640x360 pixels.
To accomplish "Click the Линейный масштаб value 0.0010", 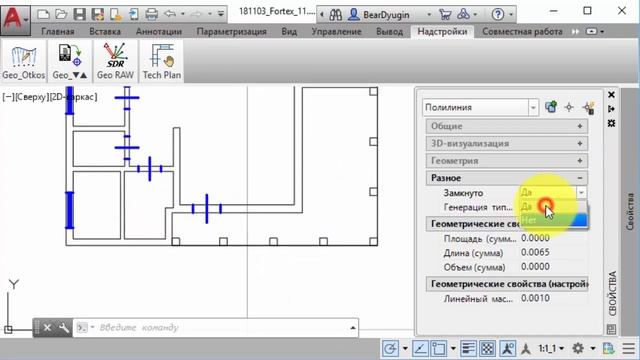I will (x=535, y=298).
